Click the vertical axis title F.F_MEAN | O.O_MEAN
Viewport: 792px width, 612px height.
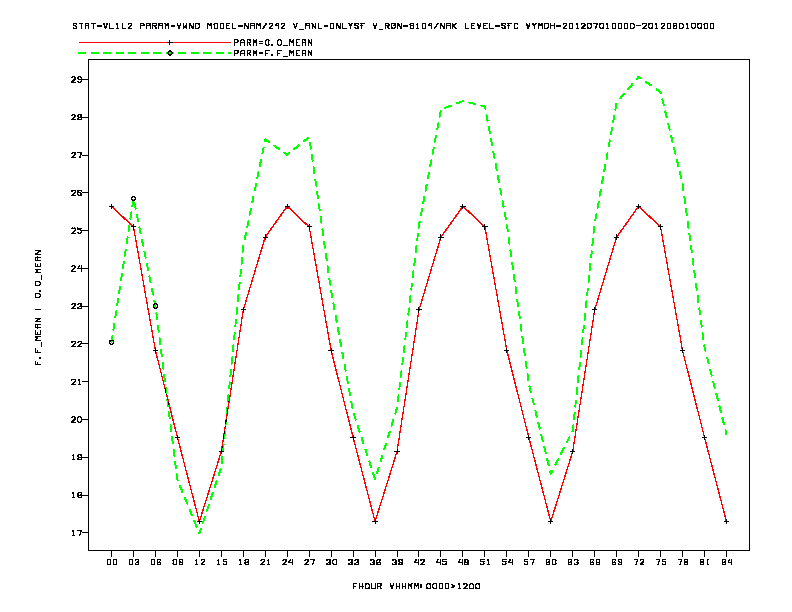click(38, 307)
